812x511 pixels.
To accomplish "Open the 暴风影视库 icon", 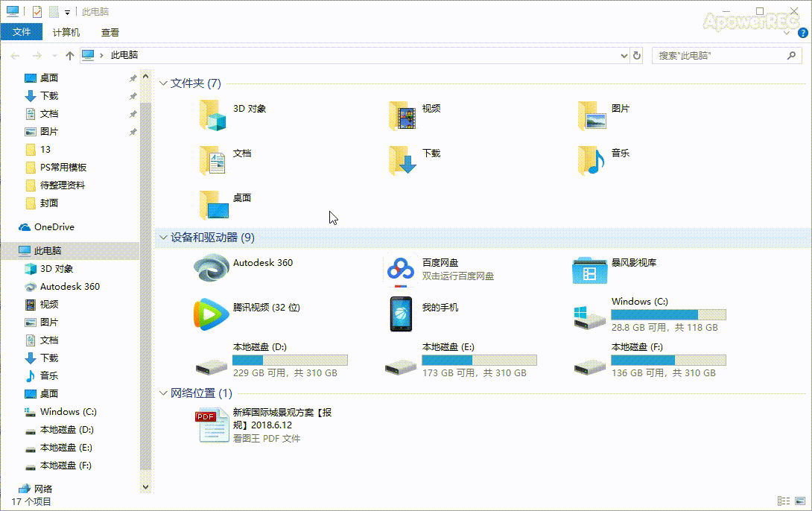I will tap(589, 270).
